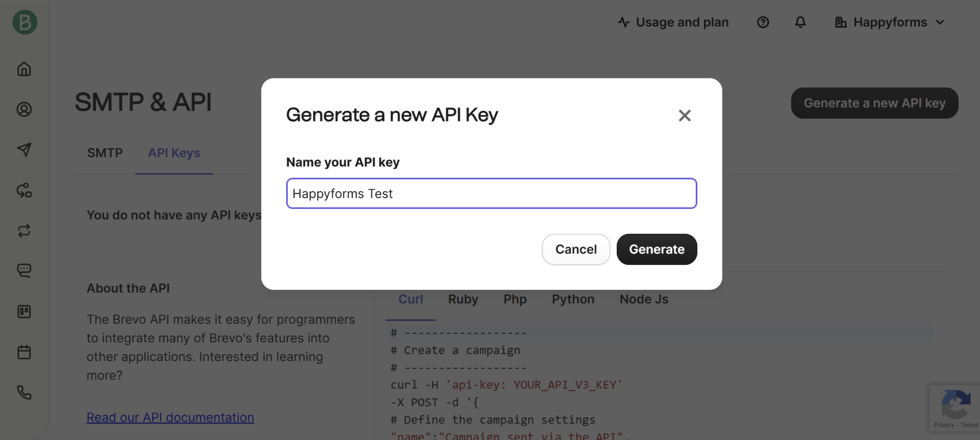Image resolution: width=980 pixels, height=440 pixels.
Task: Click the API key name input field
Action: 491,194
